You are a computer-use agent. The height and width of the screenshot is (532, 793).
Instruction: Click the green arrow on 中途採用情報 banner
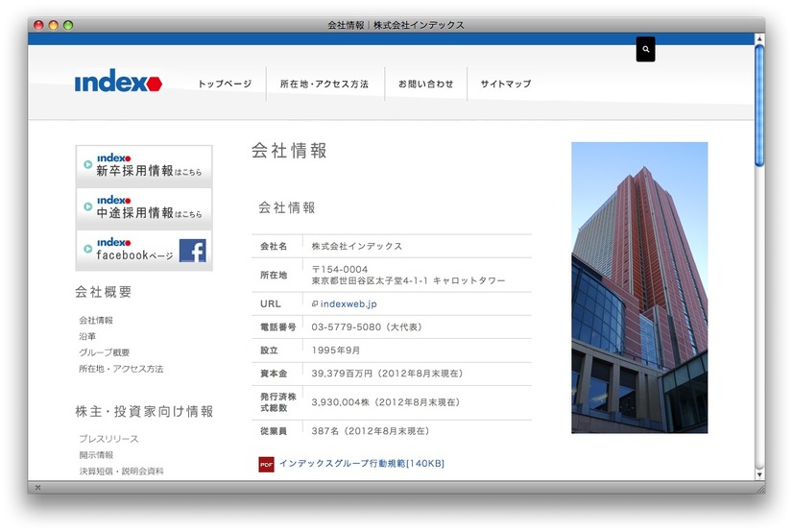[x=88, y=206]
